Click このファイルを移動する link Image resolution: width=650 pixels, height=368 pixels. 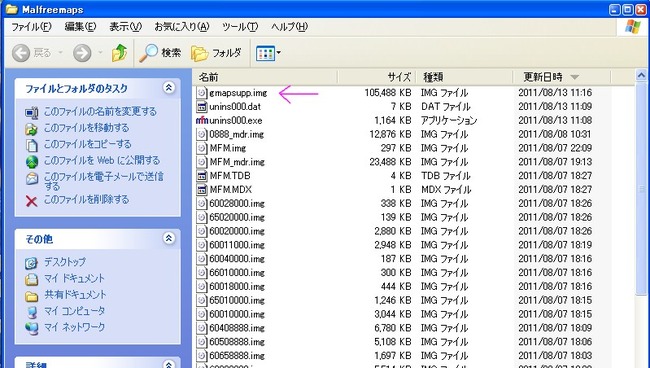coord(87,128)
